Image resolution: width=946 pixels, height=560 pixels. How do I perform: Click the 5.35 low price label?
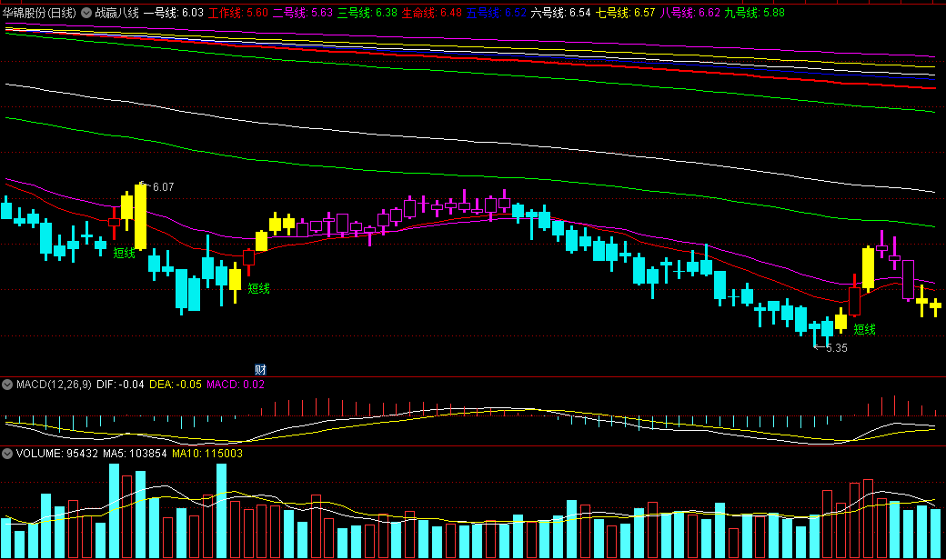836,348
